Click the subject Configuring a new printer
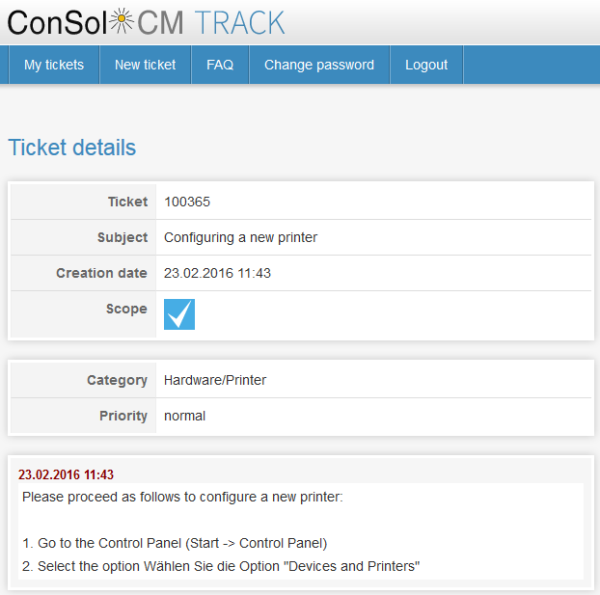The height and width of the screenshot is (595, 600). point(240,238)
